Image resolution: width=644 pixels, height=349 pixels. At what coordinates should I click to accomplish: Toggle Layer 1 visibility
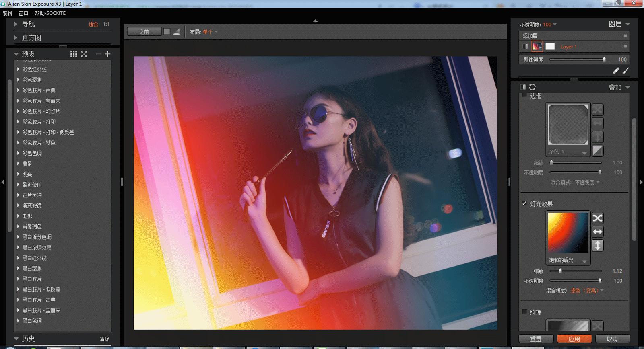click(525, 46)
